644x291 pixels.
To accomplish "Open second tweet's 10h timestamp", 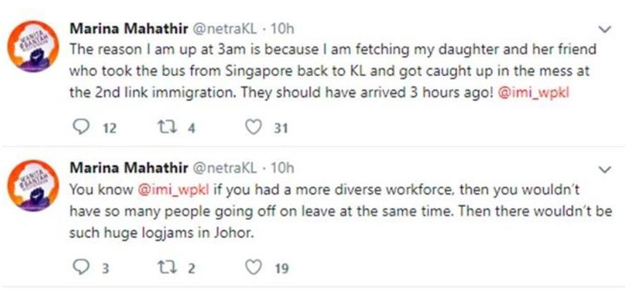I will tap(282, 168).
